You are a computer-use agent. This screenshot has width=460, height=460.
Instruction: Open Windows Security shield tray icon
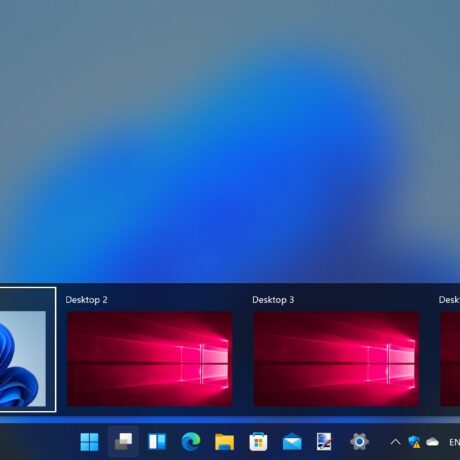[414, 442]
